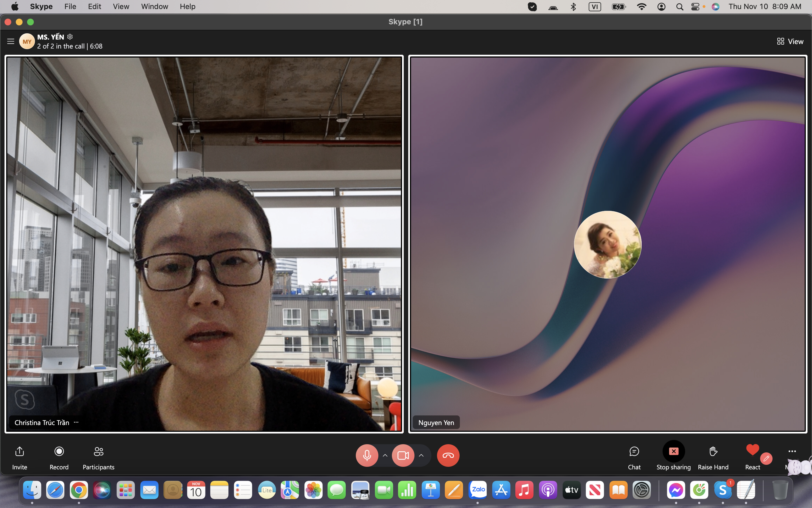
Task: Open the Help menu
Action: (x=187, y=6)
